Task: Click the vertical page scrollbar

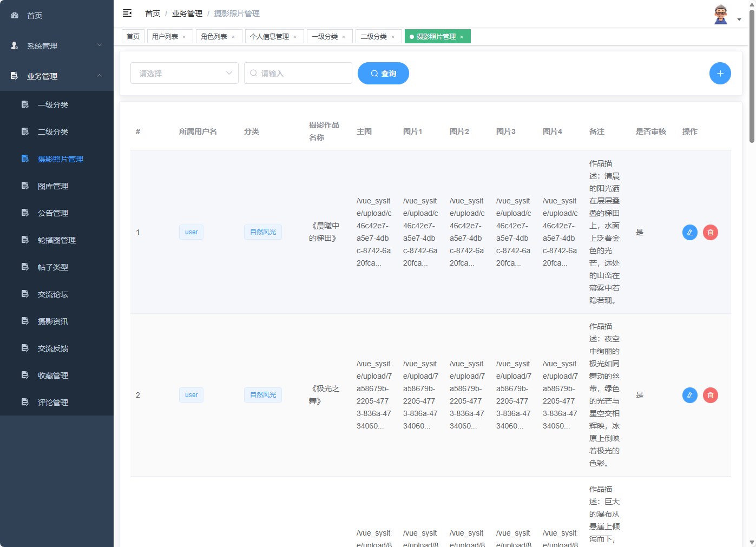Action: pyautogui.click(x=752, y=76)
